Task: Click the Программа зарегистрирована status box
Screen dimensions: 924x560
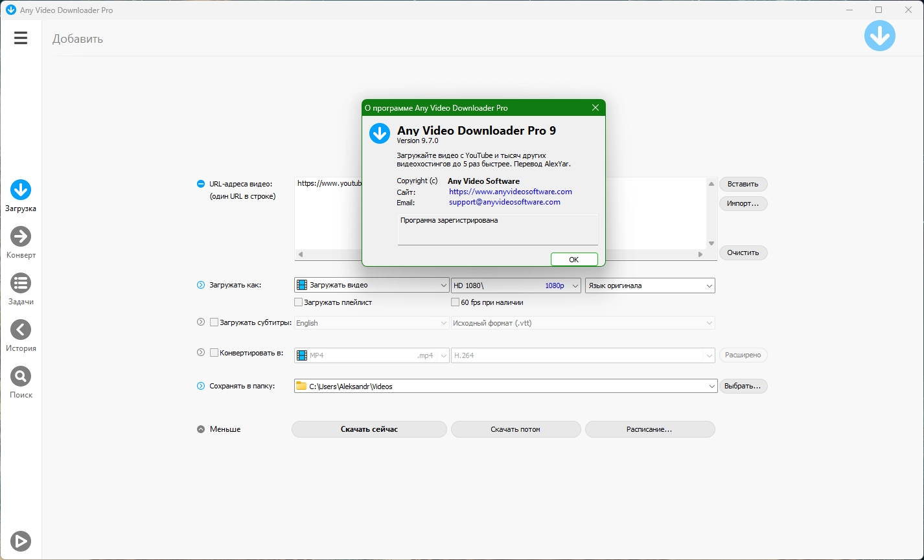Action: click(498, 230)
